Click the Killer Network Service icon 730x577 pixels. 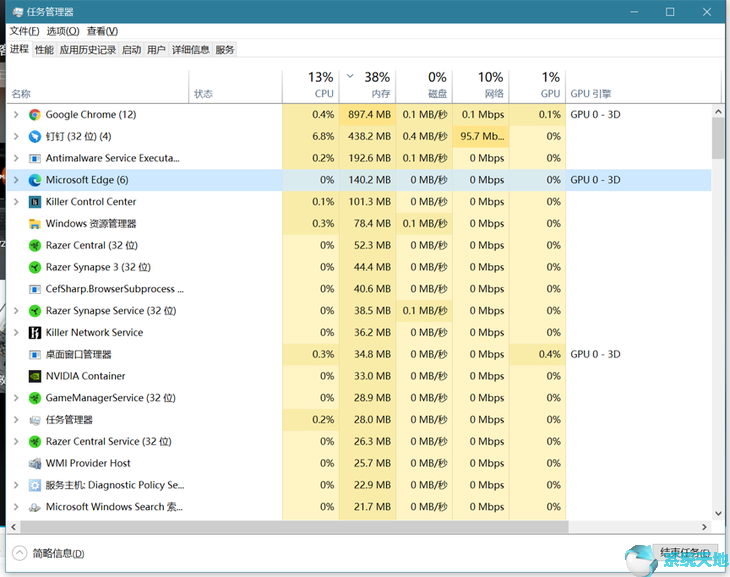[34, 333]
